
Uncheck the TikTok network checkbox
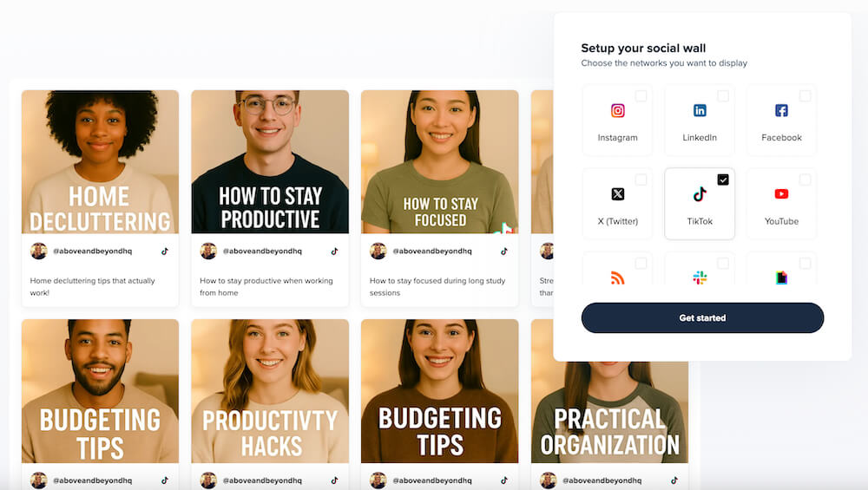[x=723, y=180]
